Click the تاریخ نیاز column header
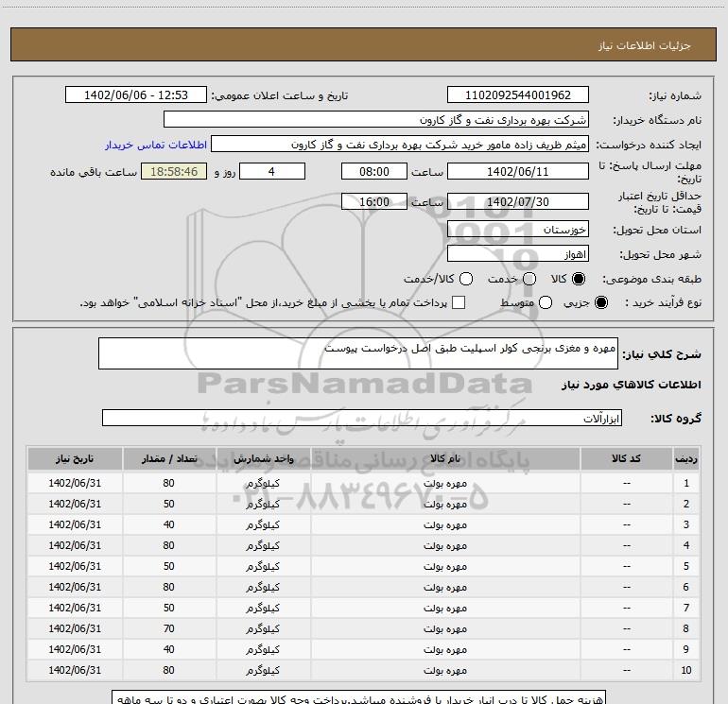Image resolution: width=728 pixels, height=704 pixels. 75,458
